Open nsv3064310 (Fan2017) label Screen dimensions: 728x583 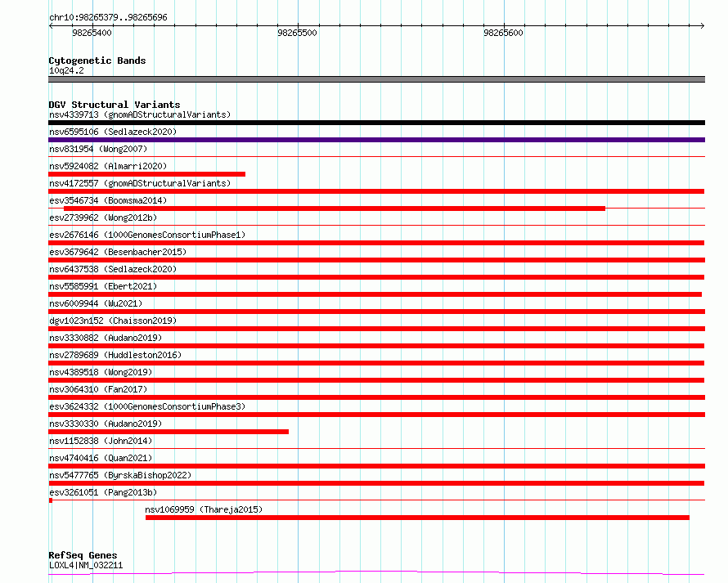pyautogui.click(x=98, y=389)
